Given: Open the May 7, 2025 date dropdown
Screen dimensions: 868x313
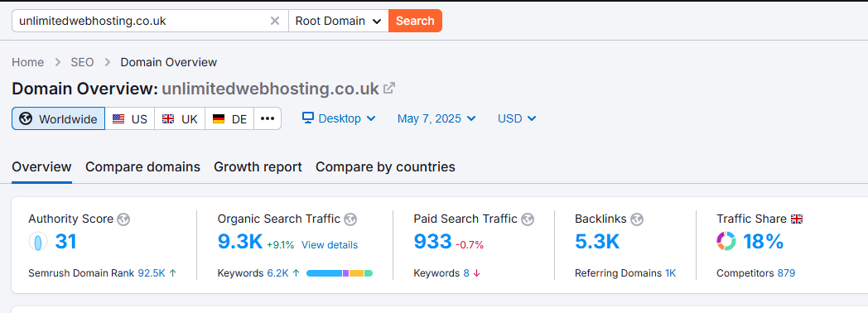Looking at the screenshot, I should coord(436,118).
